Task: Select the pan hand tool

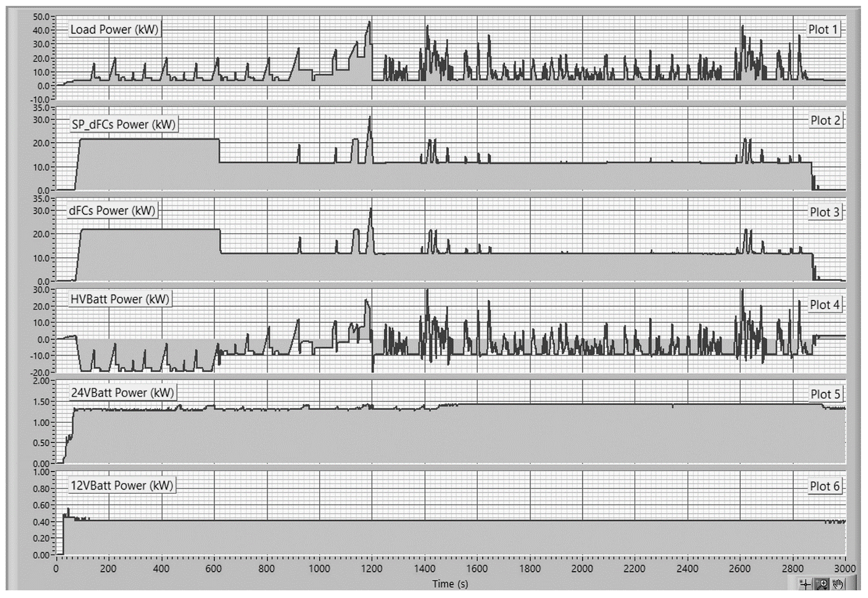Action: (x=838, y=584)
